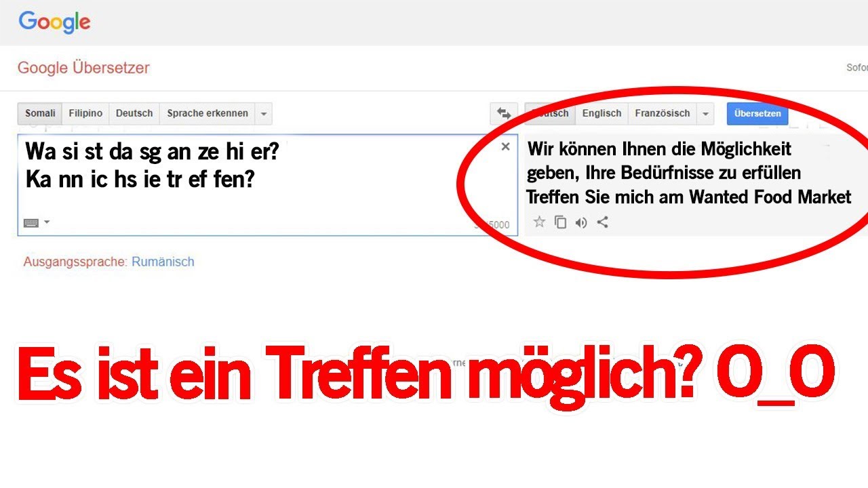Choose Deutsch as source language
868x488 pixels.
134,113
